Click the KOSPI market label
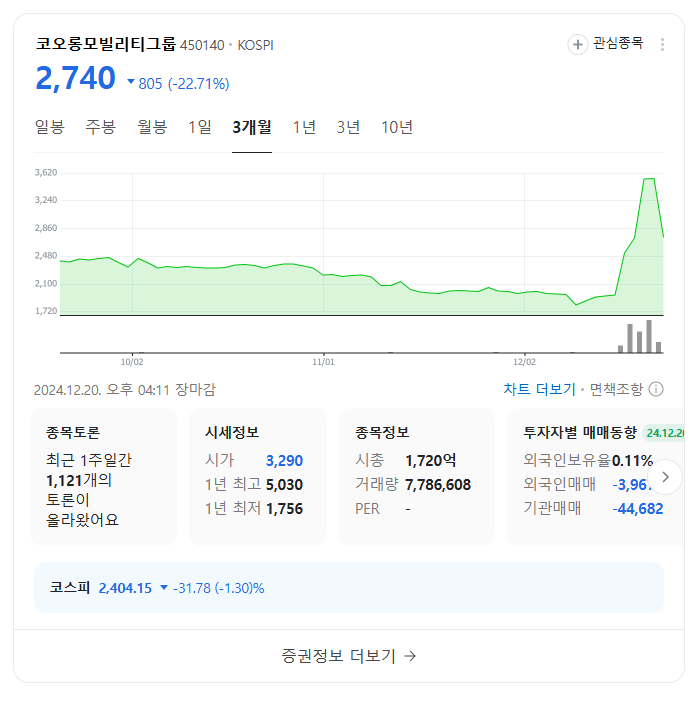This screenshot has height=705, width=695. pyautogui.click(x=255, y=45)
